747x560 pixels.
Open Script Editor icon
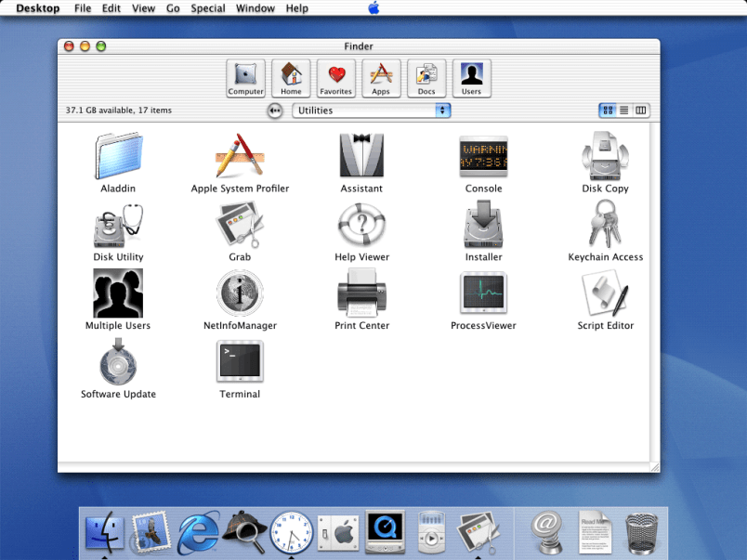[605, 294]
